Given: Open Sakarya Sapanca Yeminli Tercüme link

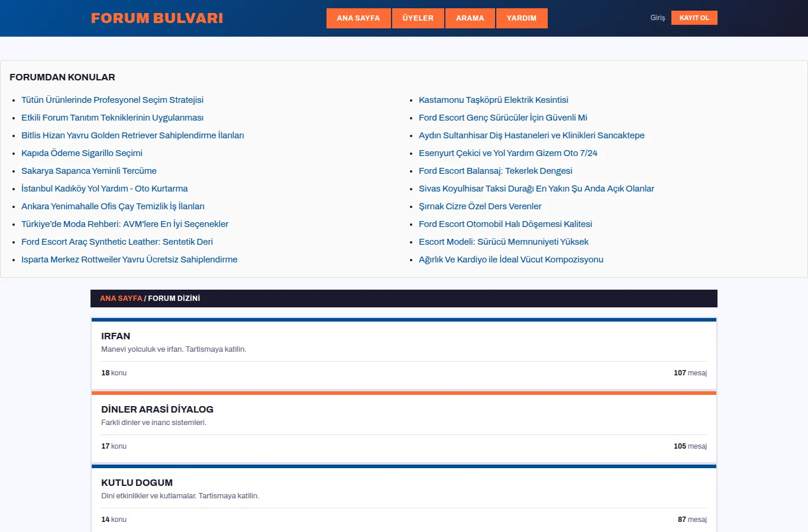Looking at the screenshot, I should click(x=89, y=171).
